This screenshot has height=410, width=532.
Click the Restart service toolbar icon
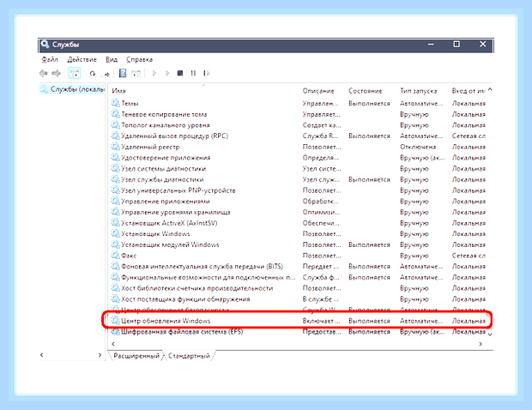pyautogui.click(x=206, y=73)
